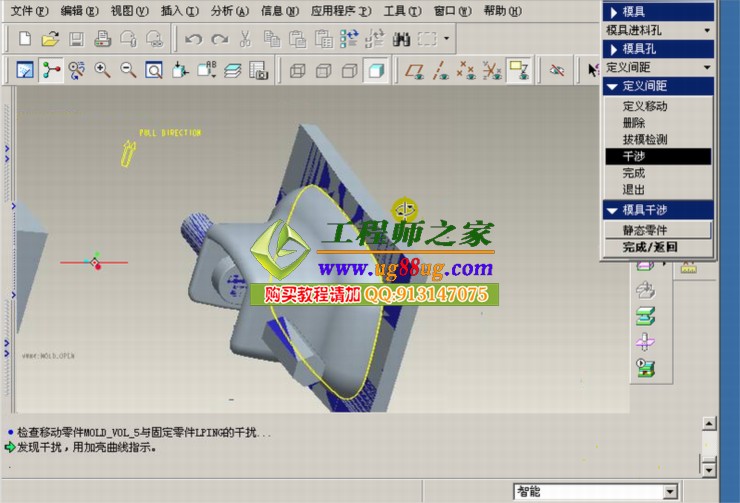The height and width of the screenshot is (503, 740).
Task: Click the Zoom Out magnifier icon
Action: point(128,70)
